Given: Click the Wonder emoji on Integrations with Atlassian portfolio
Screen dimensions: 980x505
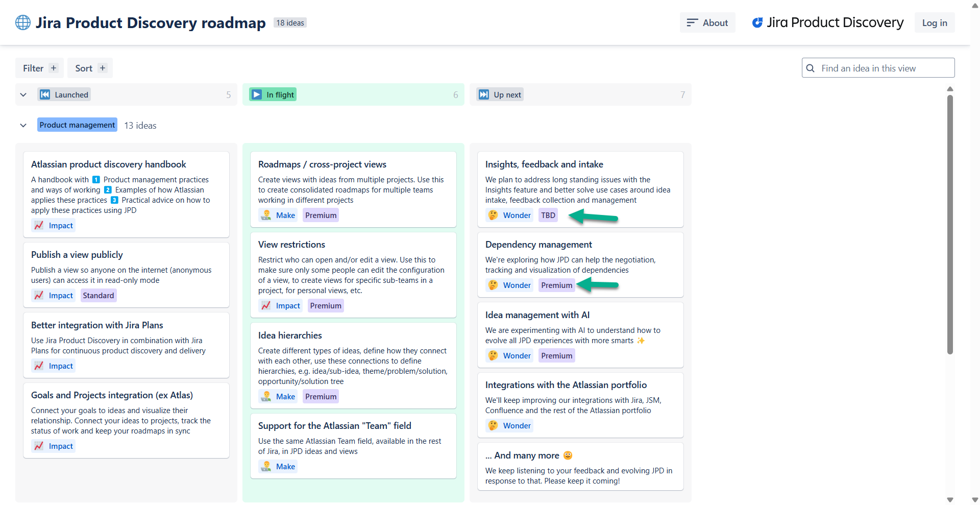Looking at the screenshot, I should (493, 425).
